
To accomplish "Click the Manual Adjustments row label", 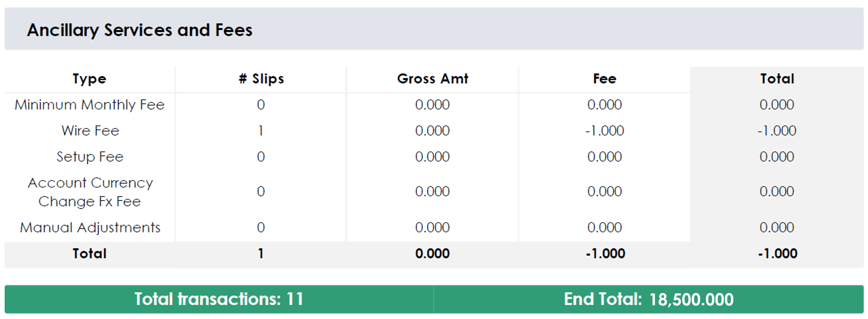I will pyautogui.click(x=90, y=228).
